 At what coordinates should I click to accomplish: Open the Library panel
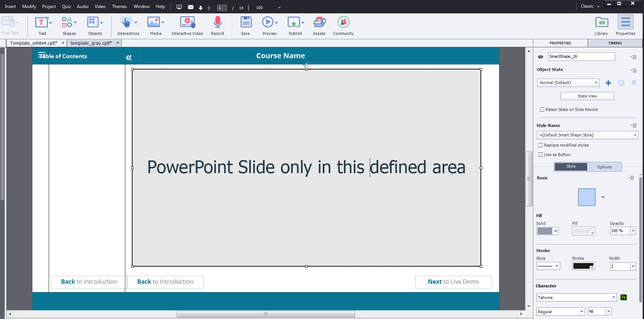(601, 26)
